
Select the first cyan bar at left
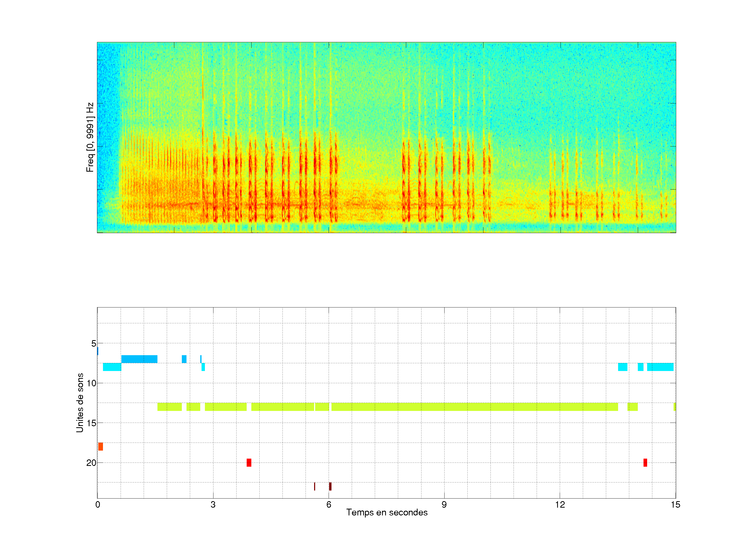coord(112,367)
